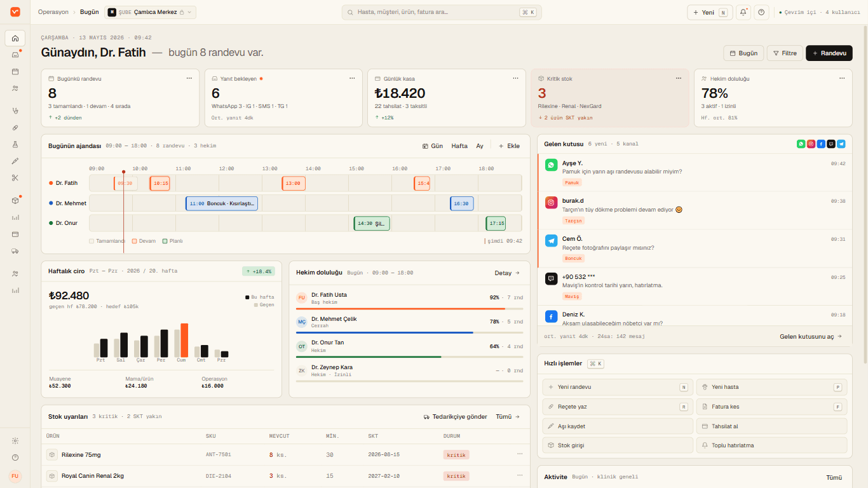Open the stethoscope icon in the sidebar
Image resolution: width=868 pixels, height=488 pixels.
[15, 111]
